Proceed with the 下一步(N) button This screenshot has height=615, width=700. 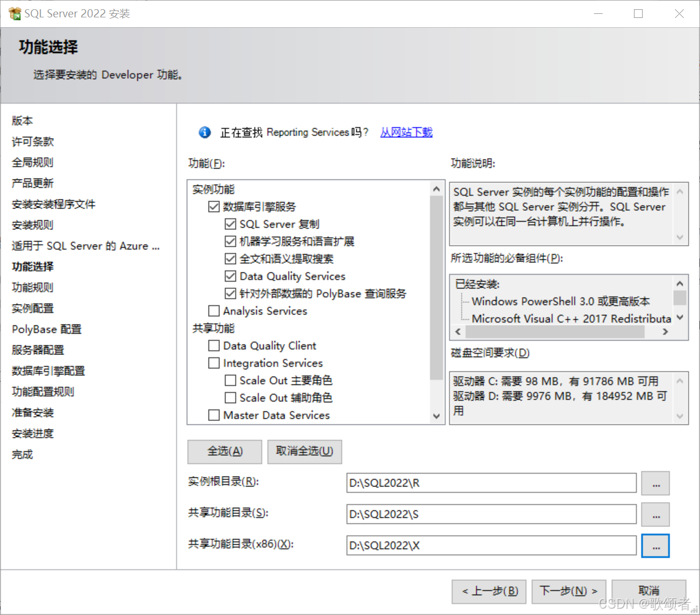point(569,591)
